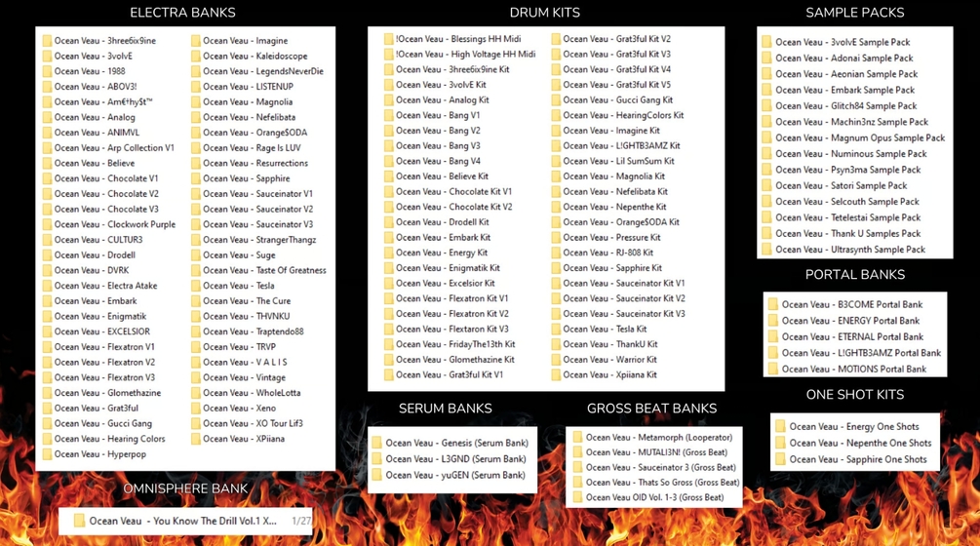Select folder icon for 'Ocean Veau - Bang V3'
Image resolution: width=980 pixels, height=546 pixels.
pyautogui.click(x=388, y=145)
